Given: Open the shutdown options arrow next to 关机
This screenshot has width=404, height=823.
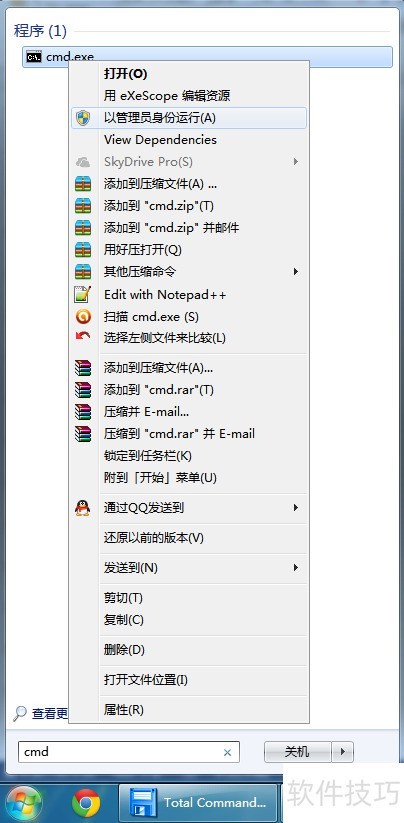Looking at the screenshot, I should (343, 752).
